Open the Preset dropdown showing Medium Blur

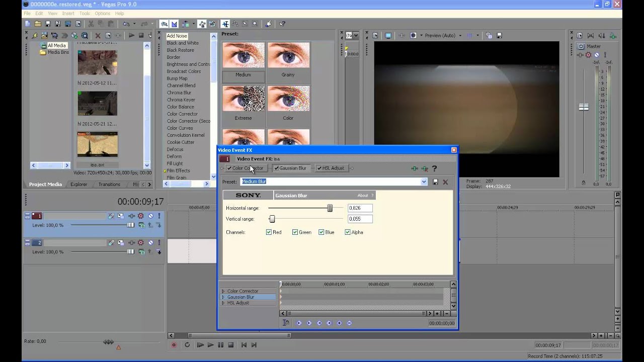[424, 182]
